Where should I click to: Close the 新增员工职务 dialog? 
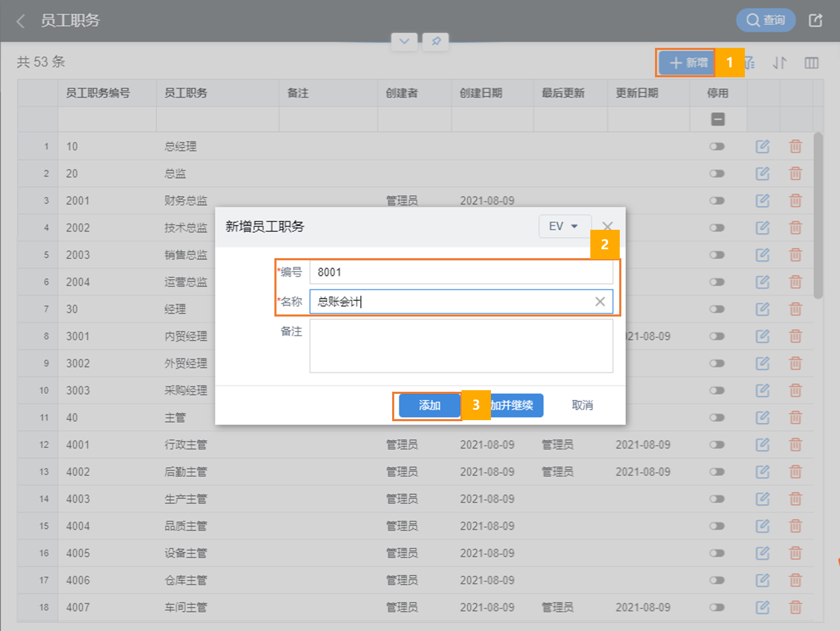[607, 226]
